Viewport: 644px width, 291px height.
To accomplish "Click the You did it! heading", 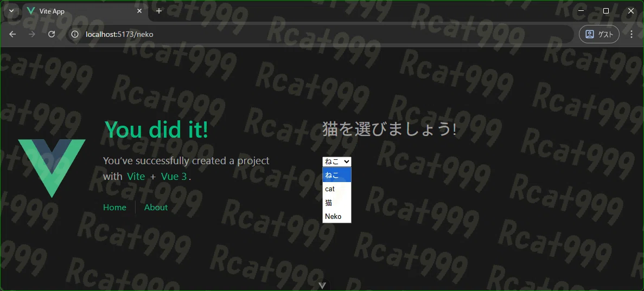I will click(x=156, y=130).
